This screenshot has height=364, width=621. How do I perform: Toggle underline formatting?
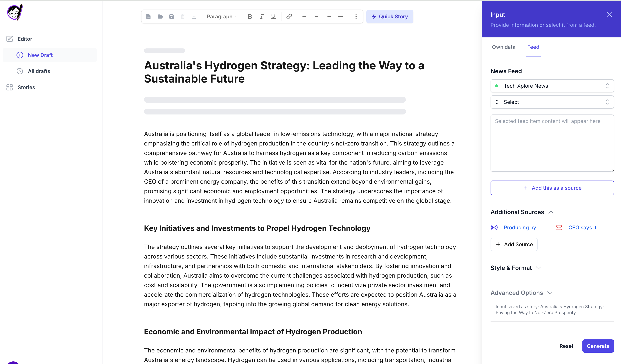point(273,17)
